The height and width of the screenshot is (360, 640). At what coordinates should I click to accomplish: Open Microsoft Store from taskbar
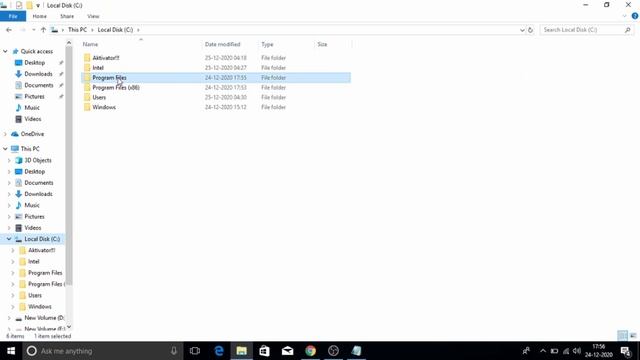click(264, 351)
